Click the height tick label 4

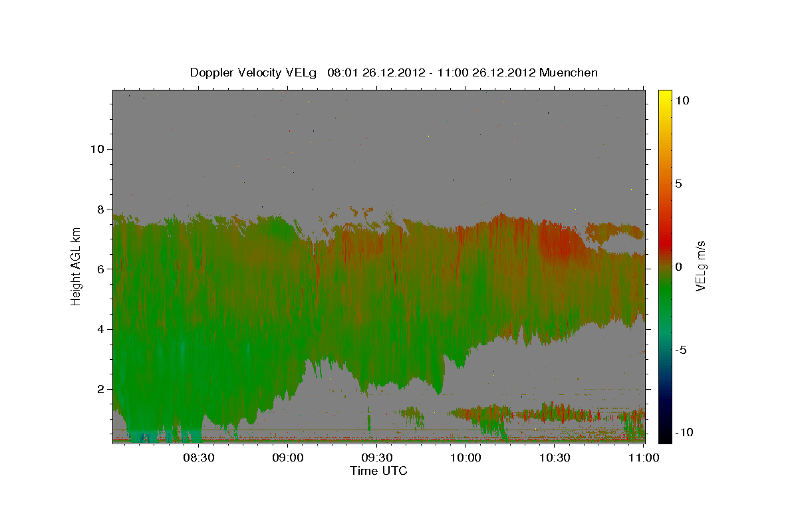pyautogui.click(x=101, y=329)
